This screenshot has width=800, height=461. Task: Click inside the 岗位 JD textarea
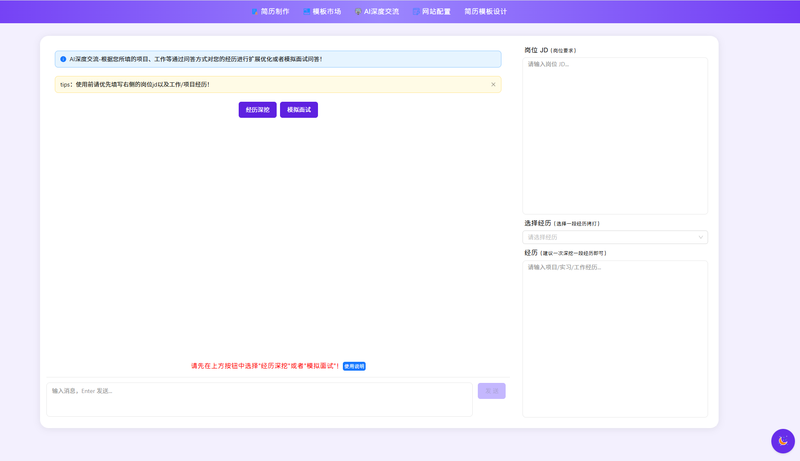[615, 136]
